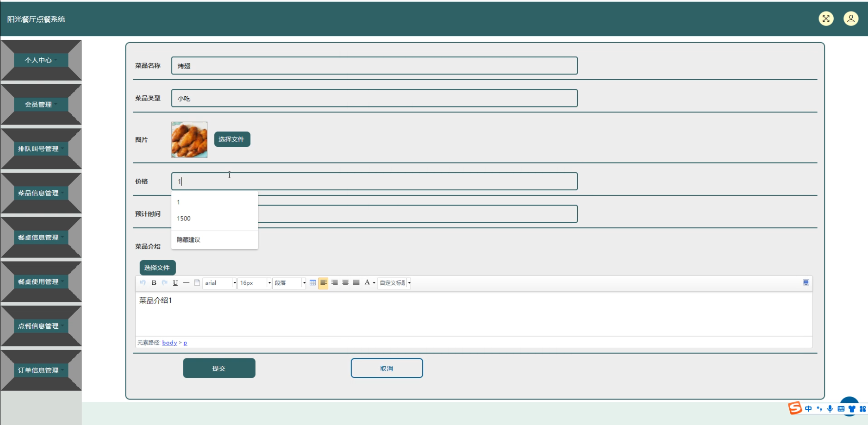Align text left in editor
The height and width of the screenshot is (425, 868).
[323, 282]
